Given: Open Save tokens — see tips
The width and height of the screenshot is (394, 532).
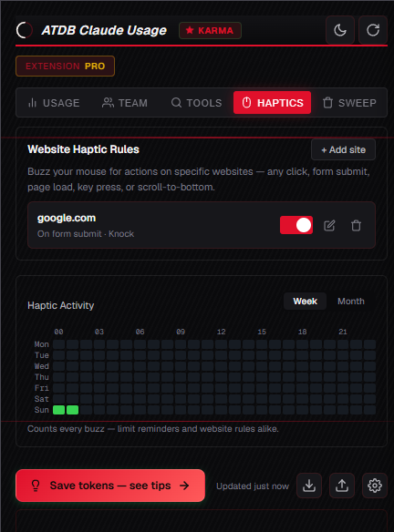Looking at the screenshot, I should pos(110,486).
